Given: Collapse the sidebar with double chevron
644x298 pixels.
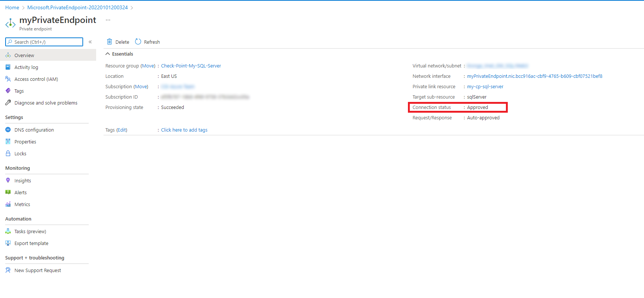Looking at the screenshot, I should 90,42.
